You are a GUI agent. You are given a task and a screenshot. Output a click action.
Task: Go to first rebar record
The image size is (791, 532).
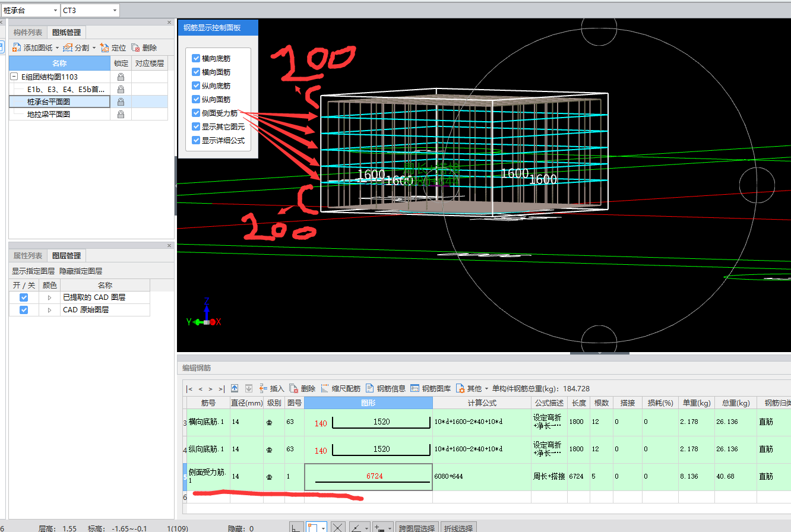pos(190,389)
